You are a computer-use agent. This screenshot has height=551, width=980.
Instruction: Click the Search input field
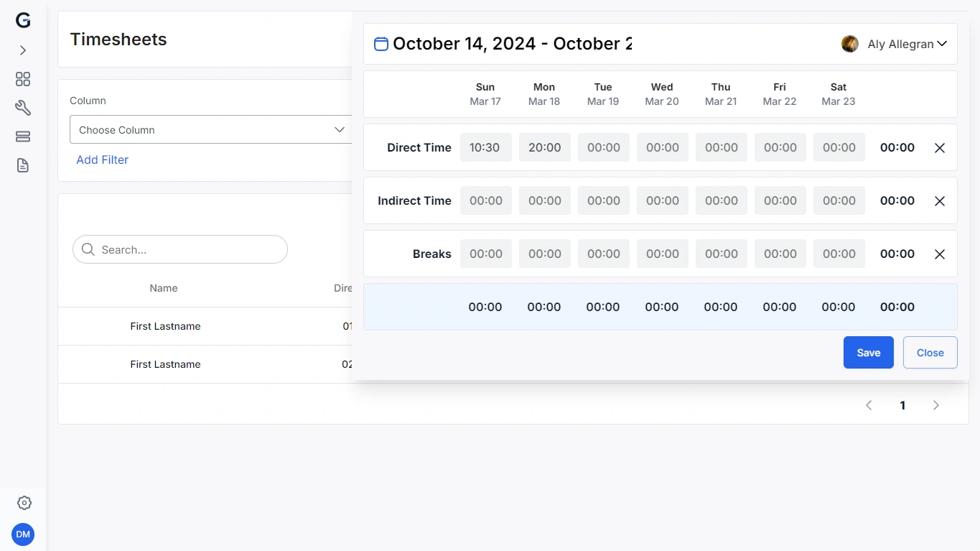180,249
